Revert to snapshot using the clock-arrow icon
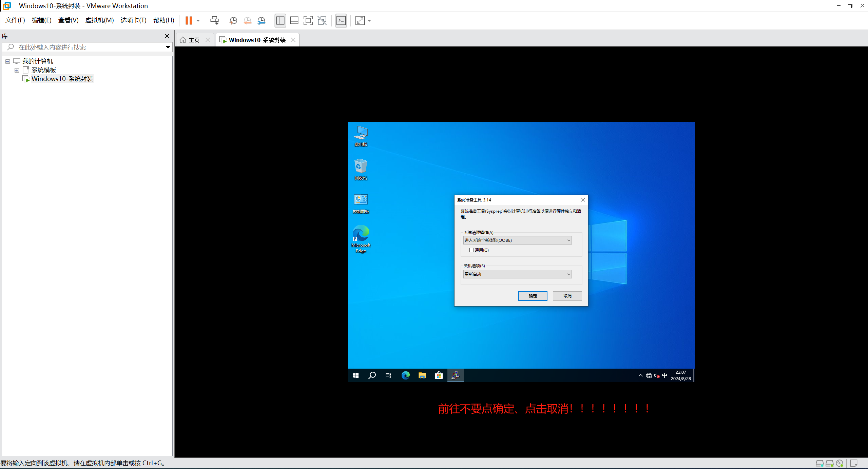This screenshot has height=469, width=868. pos(247,21)
